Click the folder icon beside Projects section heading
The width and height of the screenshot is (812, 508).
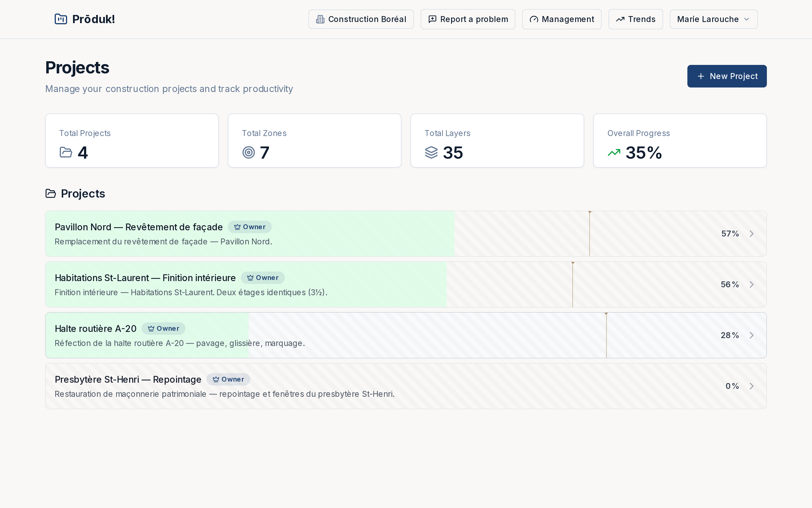(51, 194)
